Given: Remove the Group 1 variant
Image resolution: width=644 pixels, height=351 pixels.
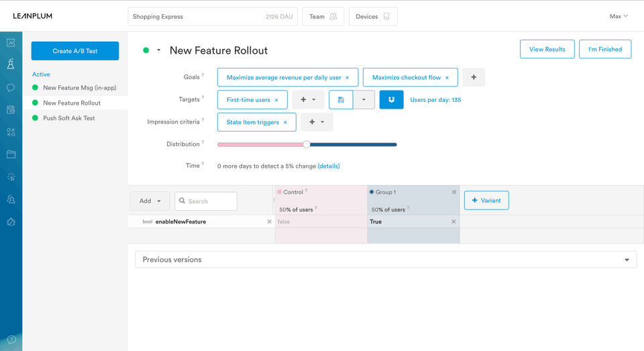Looking at the screenshot, I should click(453, 192).
